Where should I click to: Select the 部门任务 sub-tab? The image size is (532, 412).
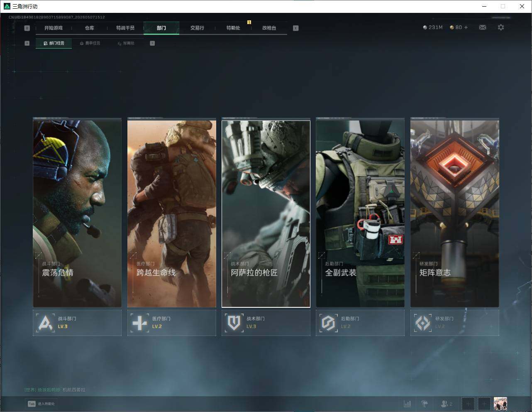54,43
